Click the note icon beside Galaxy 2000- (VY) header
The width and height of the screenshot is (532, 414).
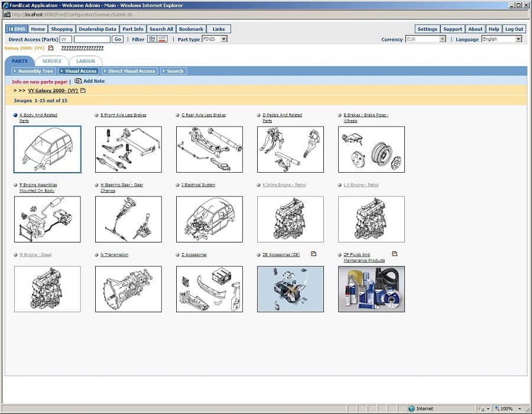tap(51, 48)
